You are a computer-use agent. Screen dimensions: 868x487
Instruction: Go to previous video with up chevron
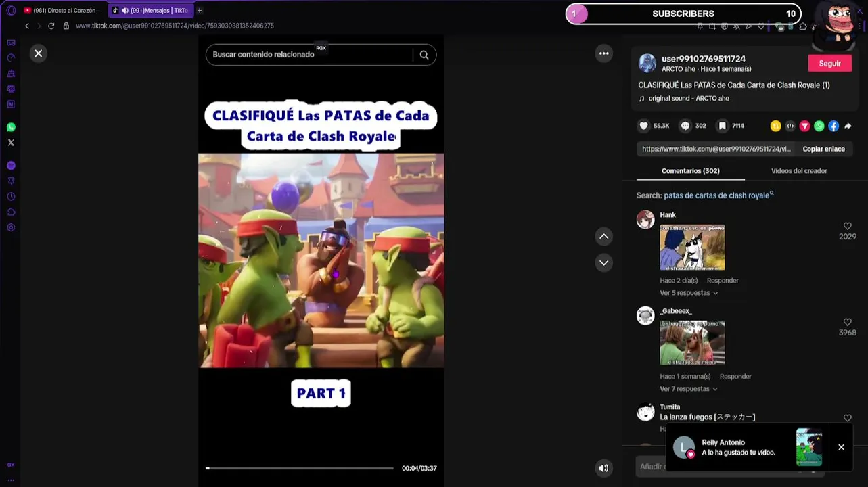pyautogui.click(x=604, y=237)
